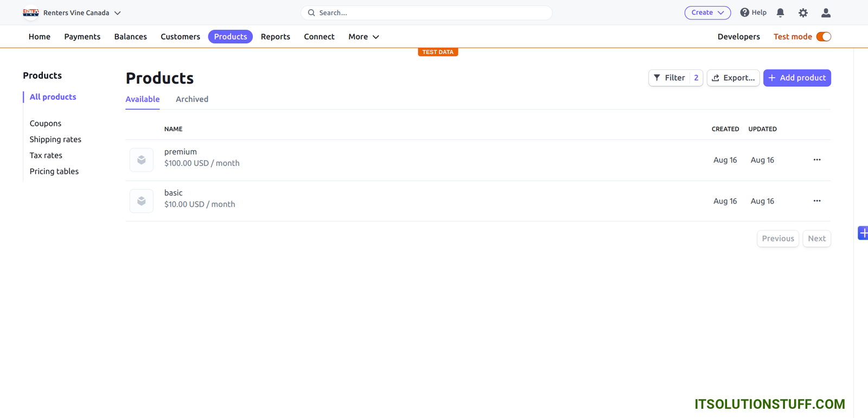Open the basic product actions menu

coord(816,201)
